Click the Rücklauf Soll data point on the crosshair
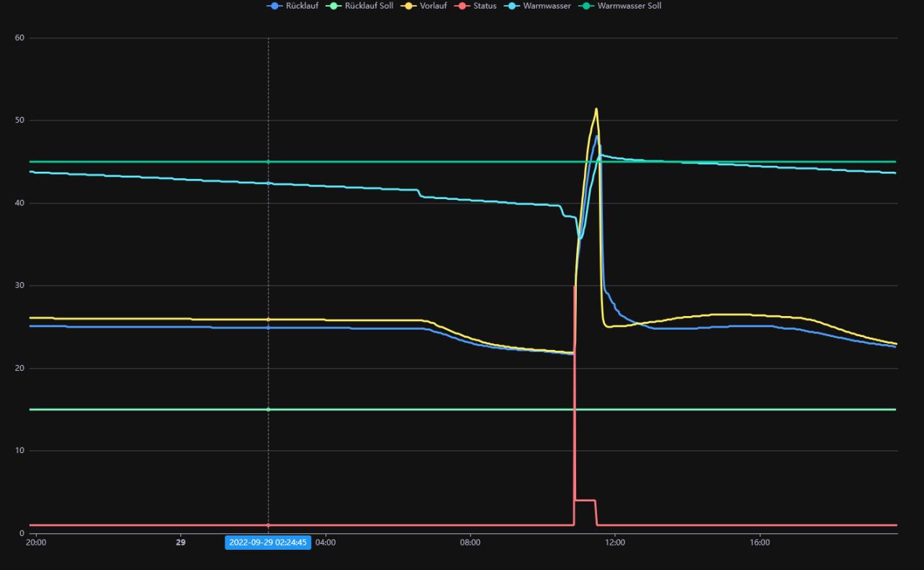 (x=269, y=410)
